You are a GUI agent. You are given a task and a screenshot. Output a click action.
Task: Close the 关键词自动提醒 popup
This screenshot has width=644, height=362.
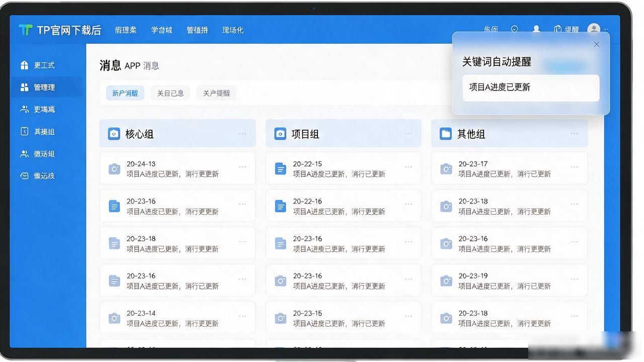click(597, 44)
